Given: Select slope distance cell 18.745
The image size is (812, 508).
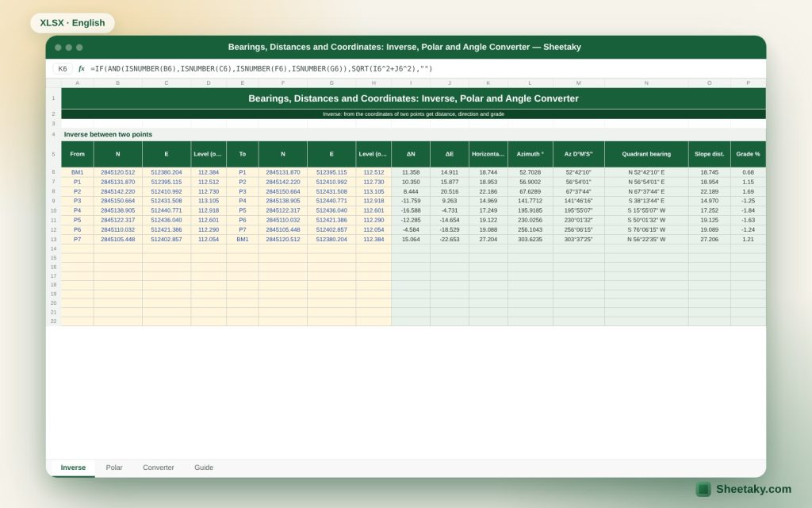Looking at the screenshot, I should (710, 172).
